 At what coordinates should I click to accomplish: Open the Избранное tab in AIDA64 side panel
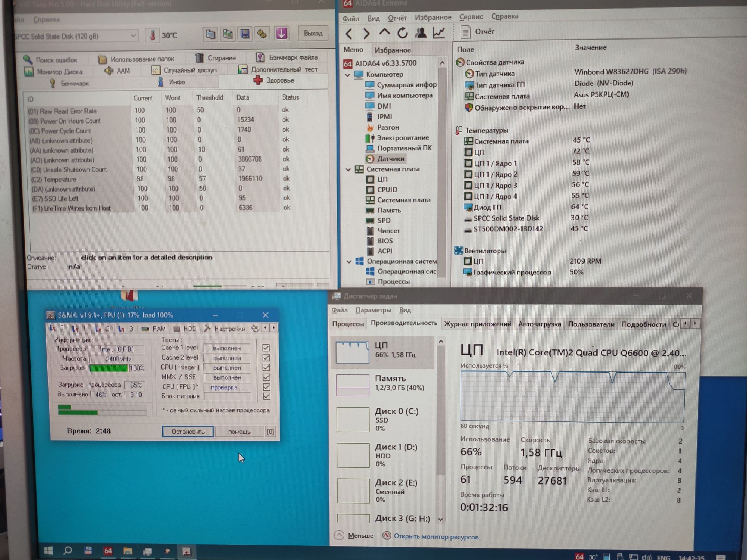[x=393, y=50]
